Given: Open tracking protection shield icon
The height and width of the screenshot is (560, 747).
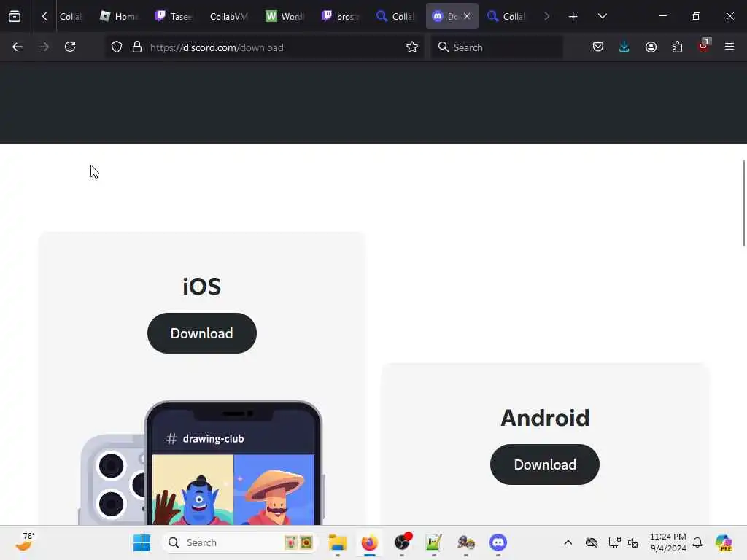Looking at the screenshot, I should click(x=117, y=47).
